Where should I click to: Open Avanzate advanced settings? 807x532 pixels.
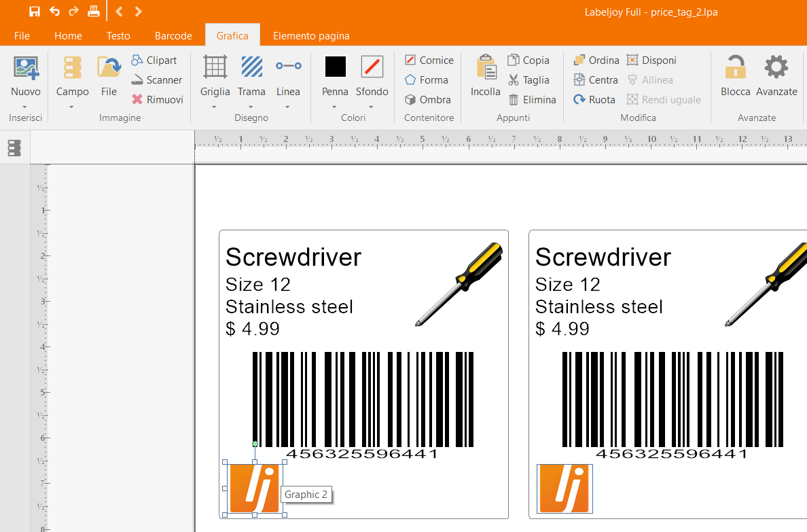776,75
